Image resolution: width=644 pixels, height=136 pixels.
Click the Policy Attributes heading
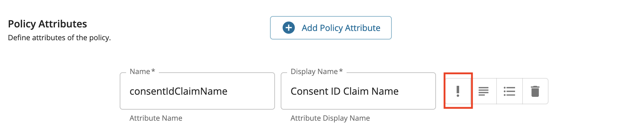point(47,24)
